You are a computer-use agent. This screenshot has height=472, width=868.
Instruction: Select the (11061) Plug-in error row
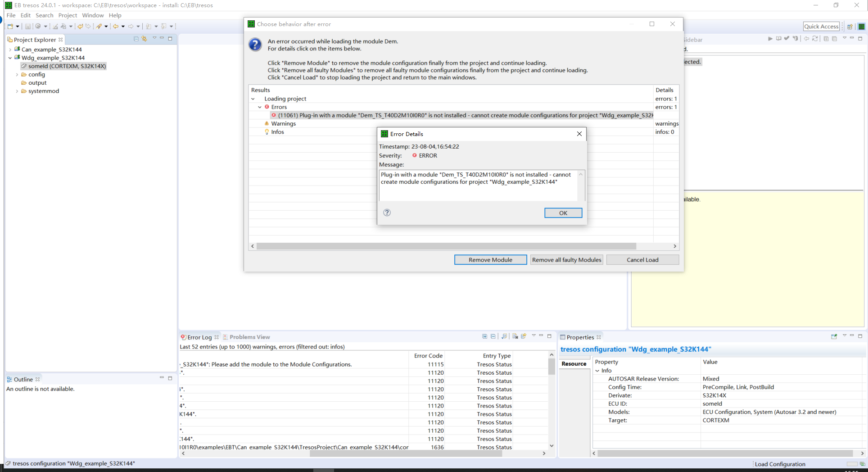(x=462, y=115)
